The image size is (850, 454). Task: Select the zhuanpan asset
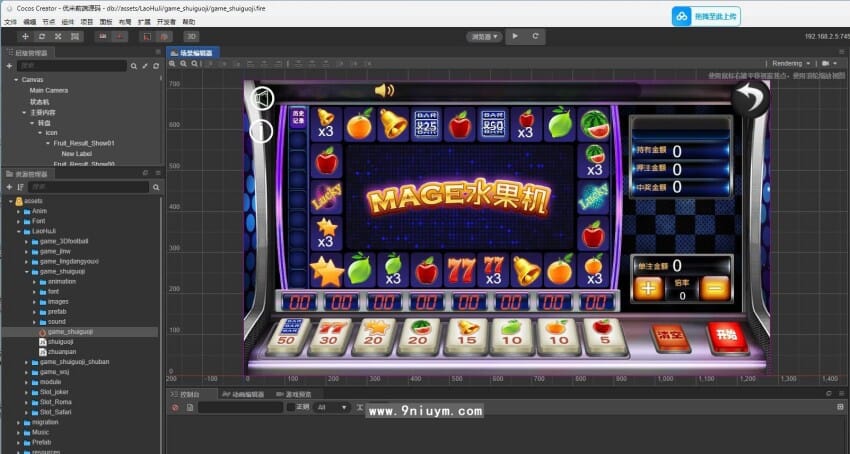(62, 352)
